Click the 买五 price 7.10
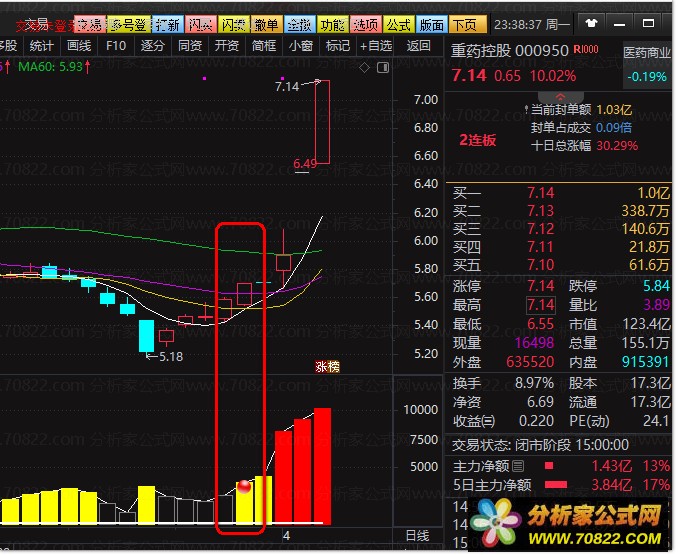The image size is (678, 555). [540, 265]
